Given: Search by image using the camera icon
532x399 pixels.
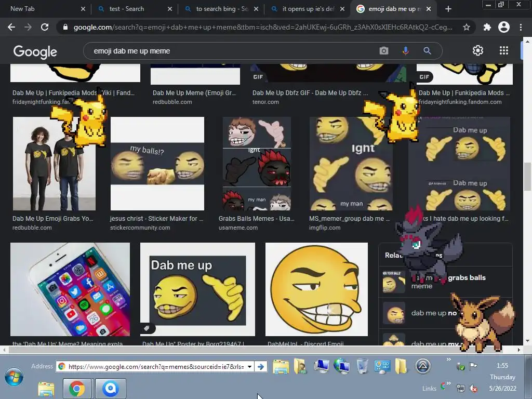Looking at the screenshot, I should coord(384,51).
